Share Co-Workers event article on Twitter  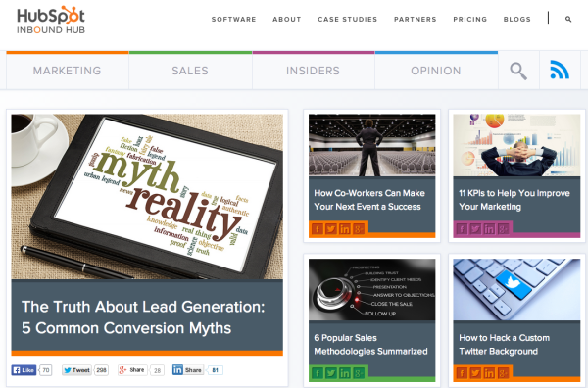point(331,228)
